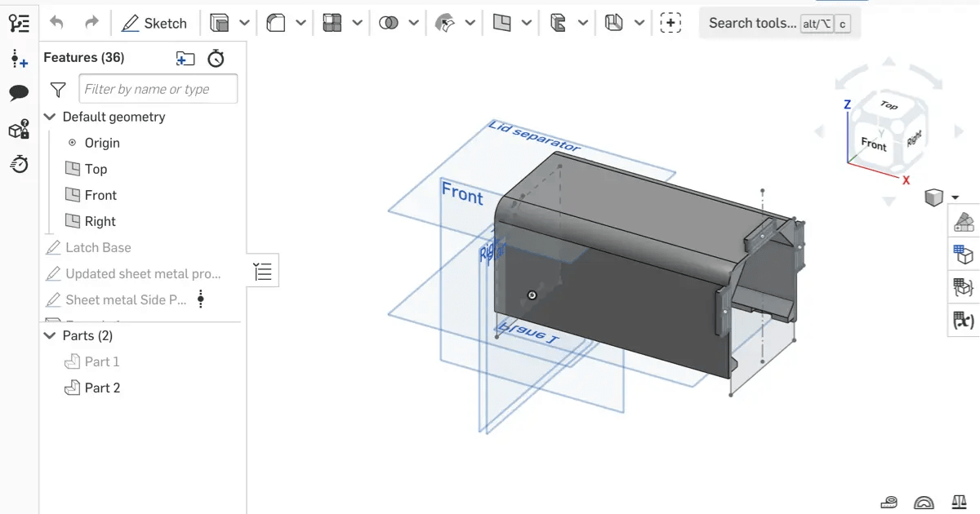The image size is (980, 514).
Task: Open the Appearance panel on the right
Action: pos(963,222)
